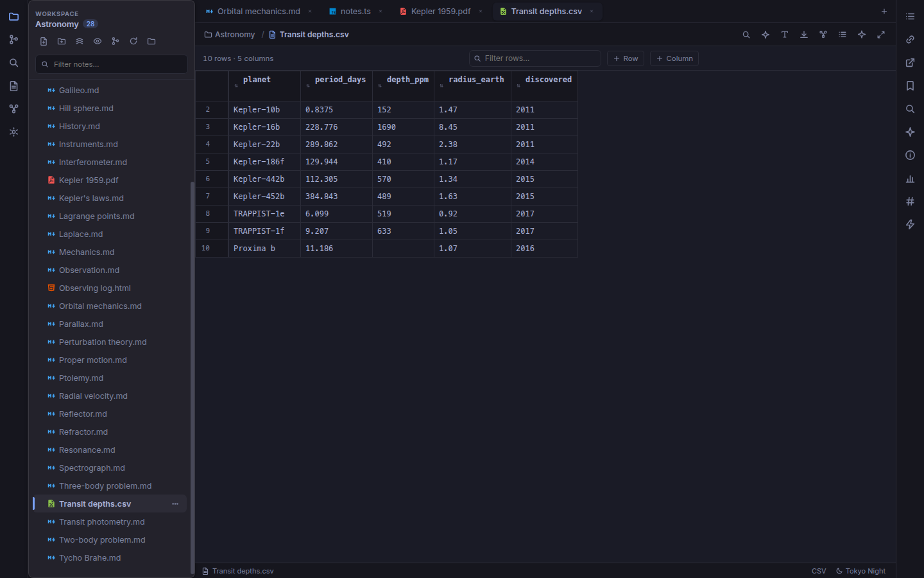The width and height of the screenshot is (924, 578).
Task: Select the empty depth_ppm cell for Proxima b
Action: pos(403,249)
